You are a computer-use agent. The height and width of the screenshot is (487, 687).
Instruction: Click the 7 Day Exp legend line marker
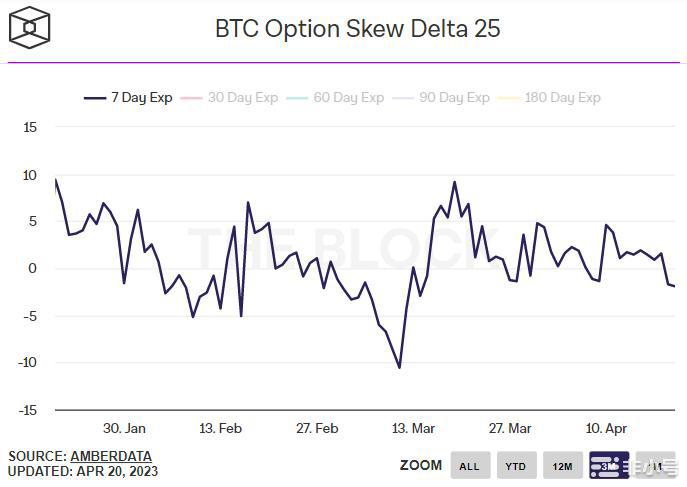96,98
